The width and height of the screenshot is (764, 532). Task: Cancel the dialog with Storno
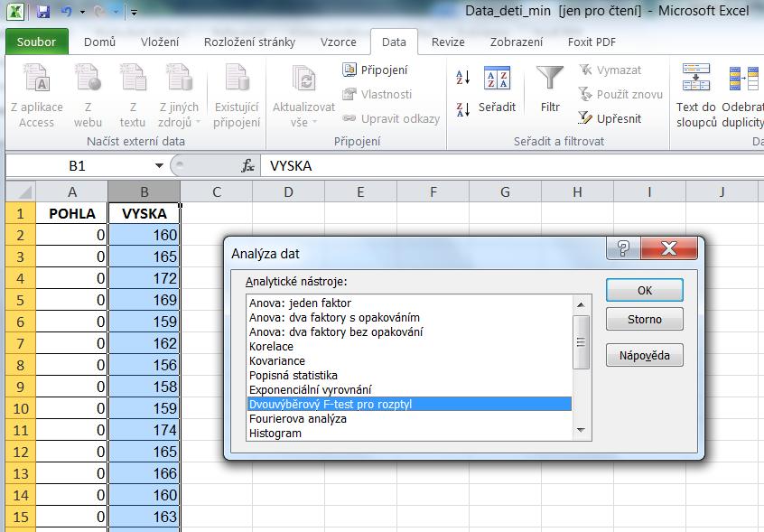coord(645,319)
